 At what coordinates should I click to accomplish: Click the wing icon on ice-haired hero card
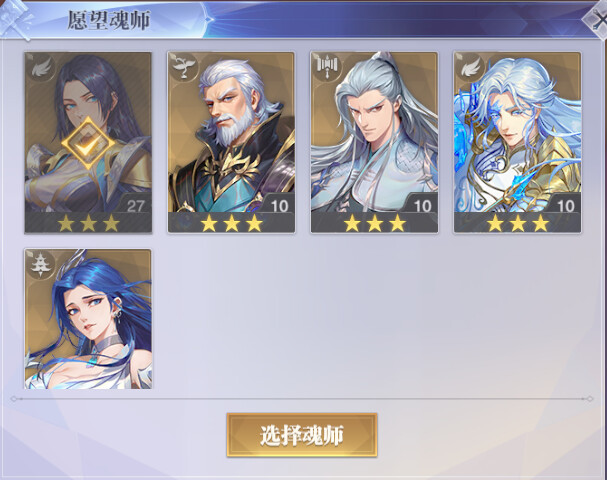(x=470, y=67)
